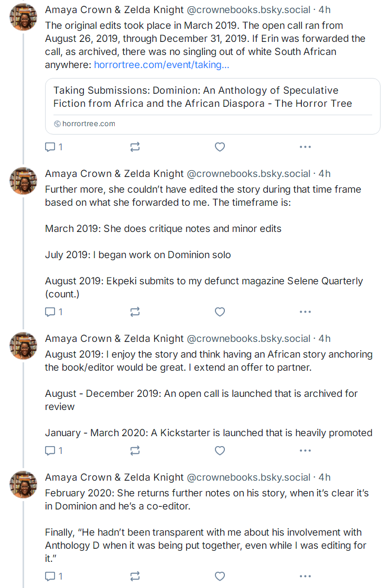
Task: Click the @crownebooks.bsky.social handle on the first post
Action: [248, 10]
